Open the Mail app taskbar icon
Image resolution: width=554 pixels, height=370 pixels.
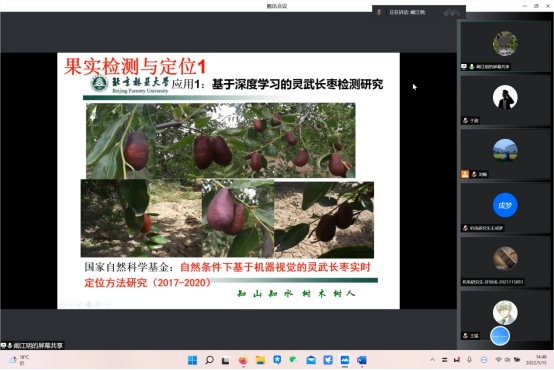(311, 360)
